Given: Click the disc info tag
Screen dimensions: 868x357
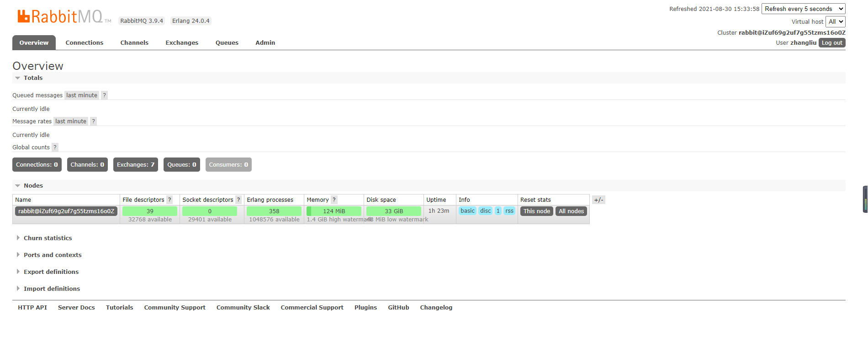Looking at the screenshot, I should (x=486, y=210).
